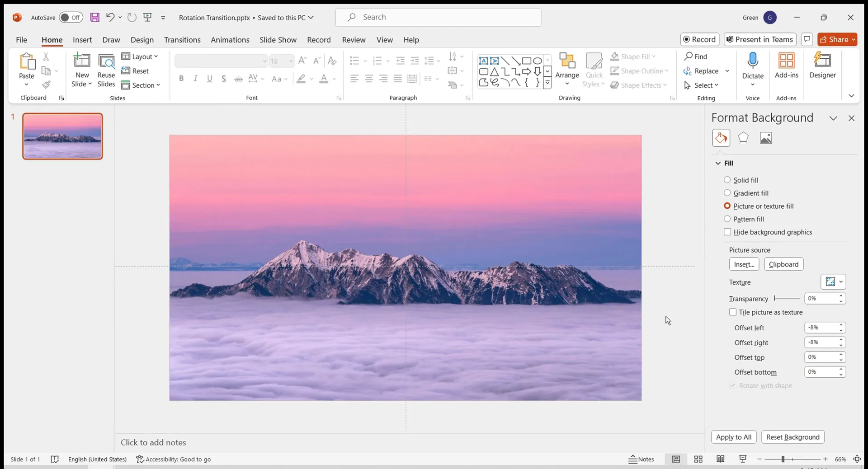Open Format Background pane options chevron

coord(833,118)
